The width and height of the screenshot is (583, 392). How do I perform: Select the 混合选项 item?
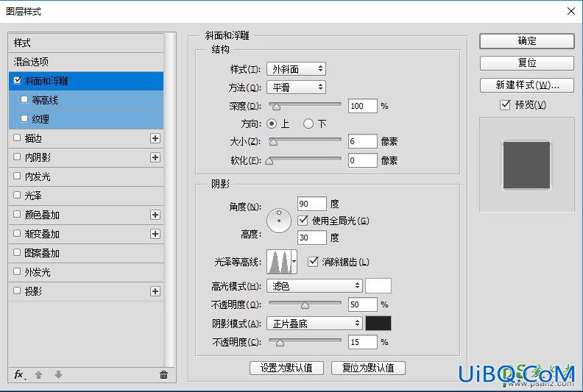point(86,62)
